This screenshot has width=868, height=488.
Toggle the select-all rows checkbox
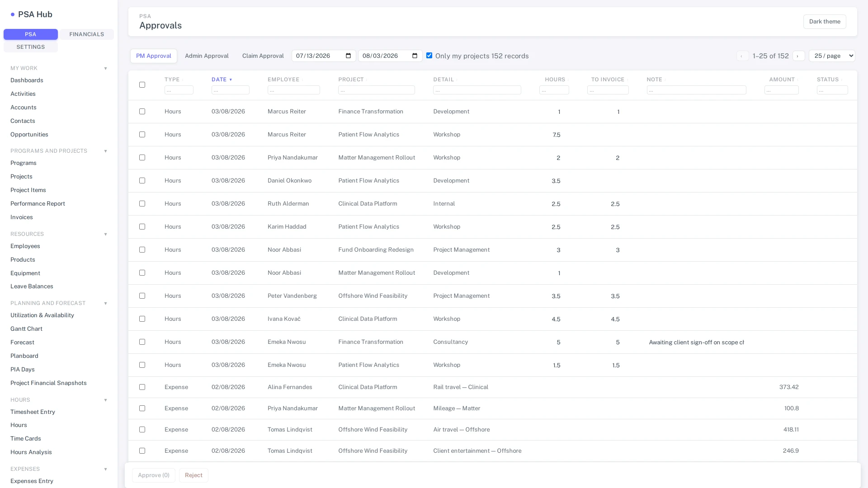tap(142, 84)
